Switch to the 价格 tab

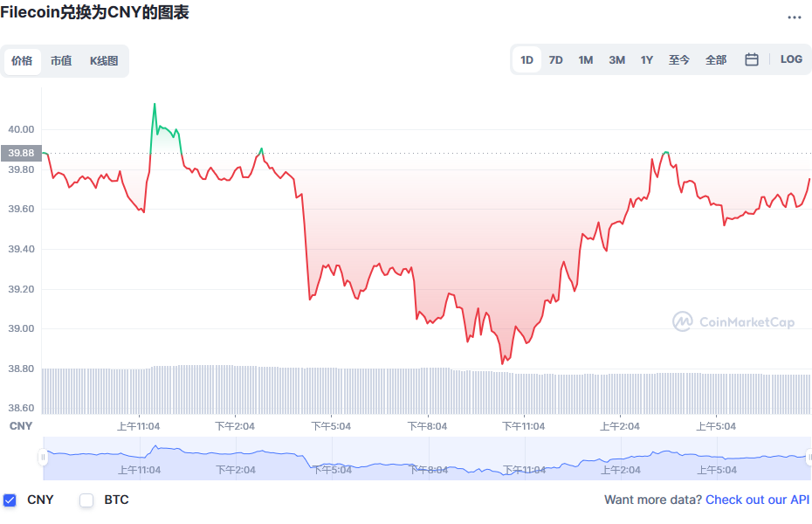click(x=22, y=61)
